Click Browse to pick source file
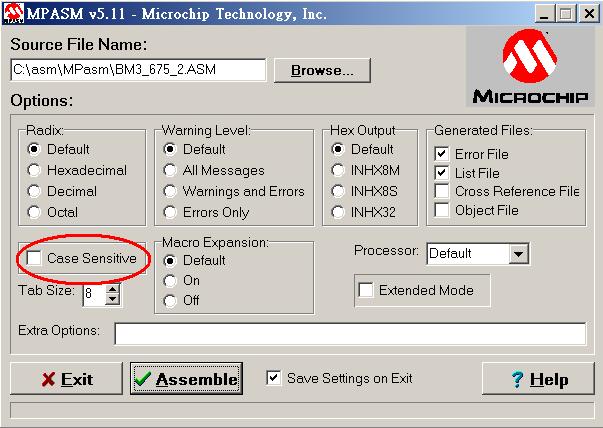 pyautogui.click(x=322, y=70)
